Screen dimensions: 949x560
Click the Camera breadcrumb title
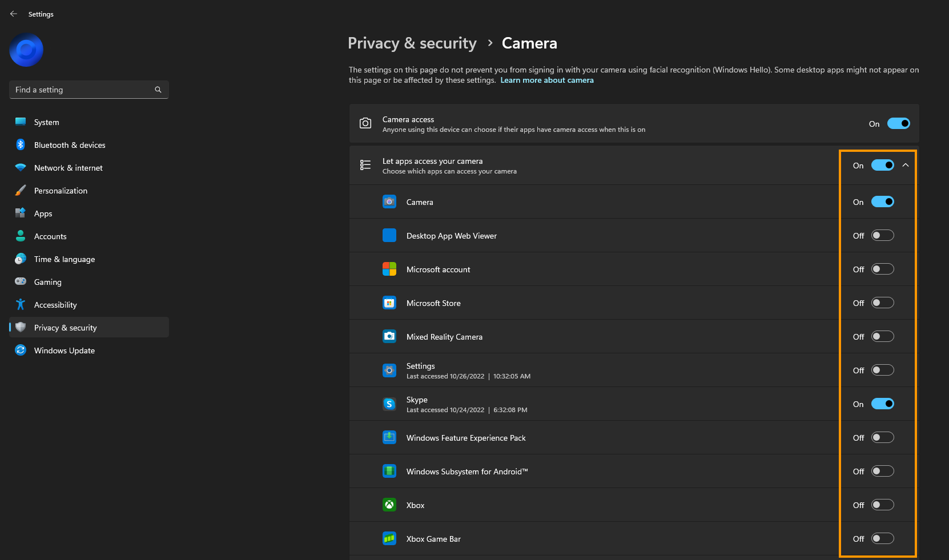pos(529,43)
